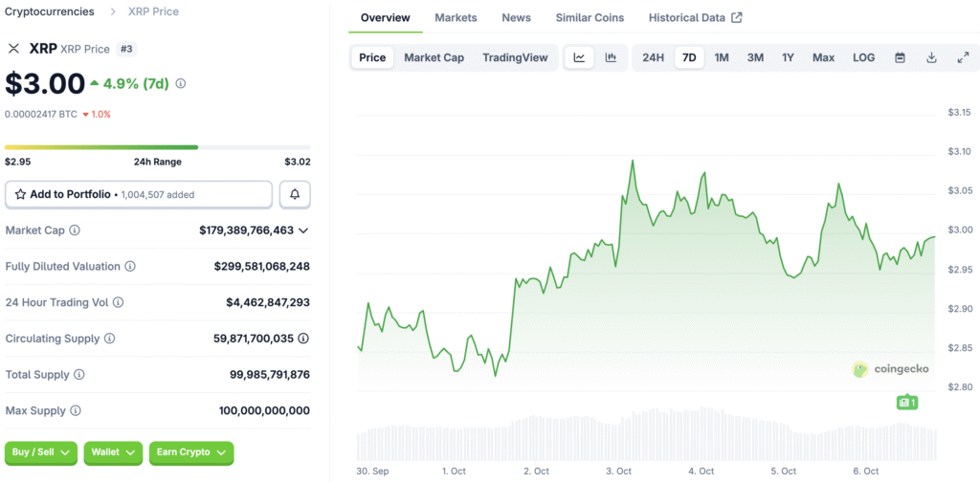The height and width of the screenshot is (482, 980).
Task: Select the line chart view icon
Action: pyautogui.click(x=579, y=57)
